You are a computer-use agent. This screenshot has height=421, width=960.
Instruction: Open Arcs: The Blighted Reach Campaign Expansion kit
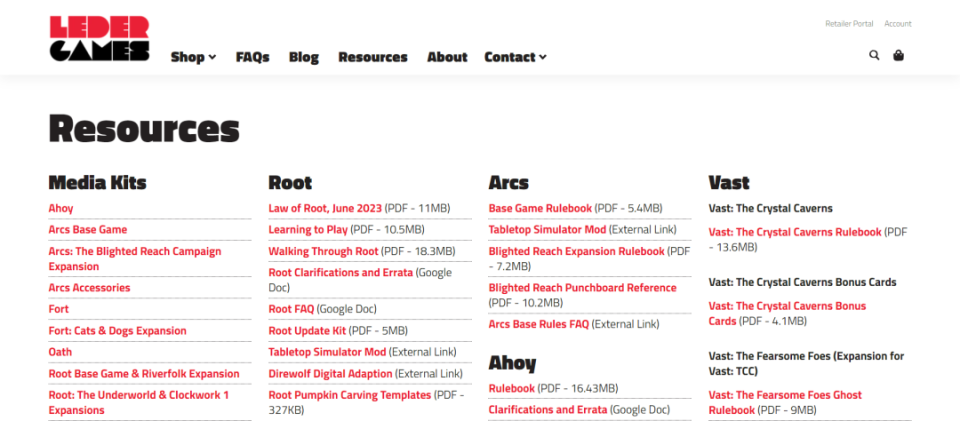(x=135, y=259)
